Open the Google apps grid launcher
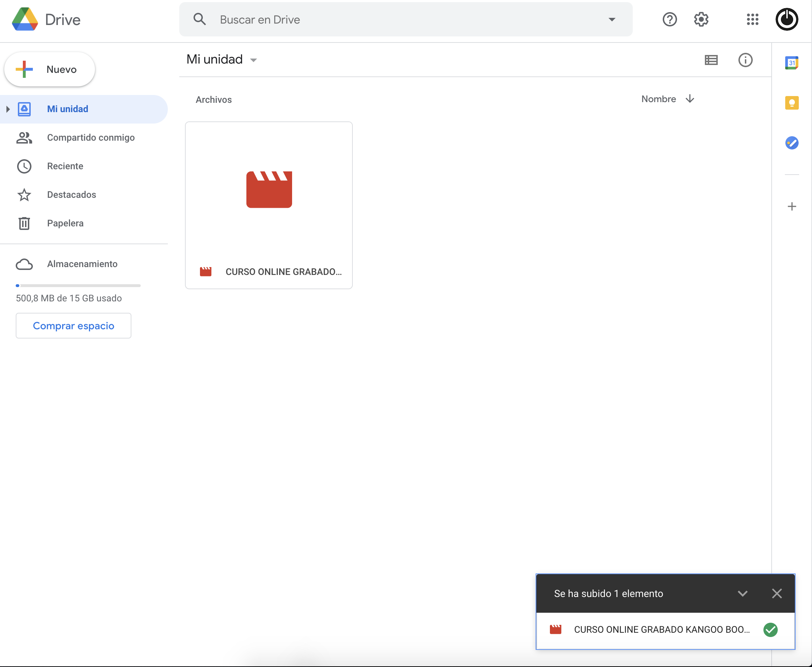This screenshot has height=667, width=812. coord(752,19)
